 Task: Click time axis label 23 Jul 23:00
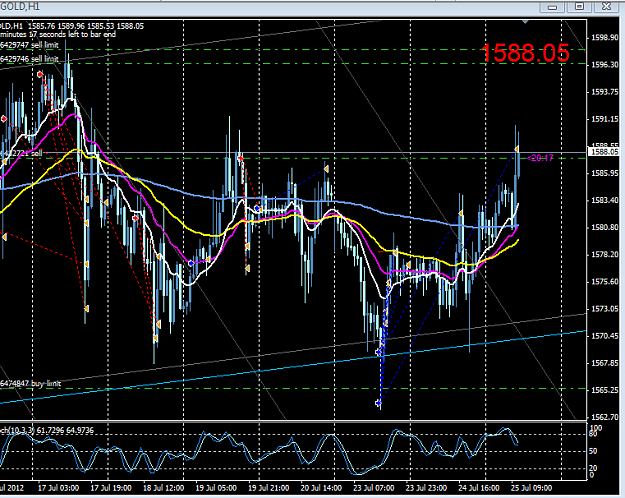tap(426, 488)
